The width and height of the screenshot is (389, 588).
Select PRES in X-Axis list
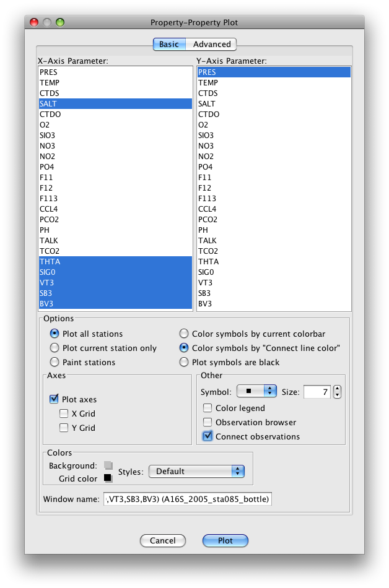(116, 72)
